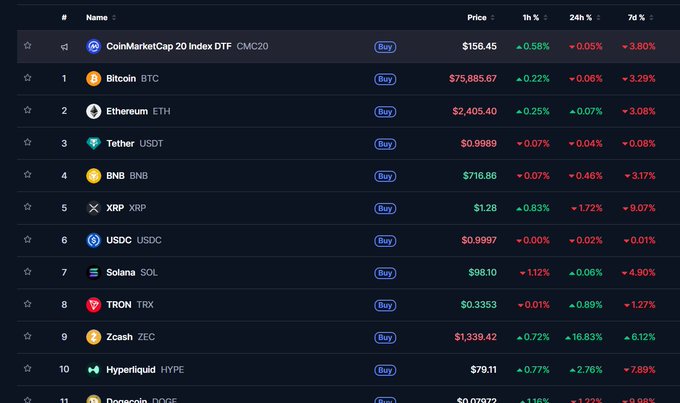Toggle watchlist star for TRON
Viewport: 680px width, 403px height.
27,304
